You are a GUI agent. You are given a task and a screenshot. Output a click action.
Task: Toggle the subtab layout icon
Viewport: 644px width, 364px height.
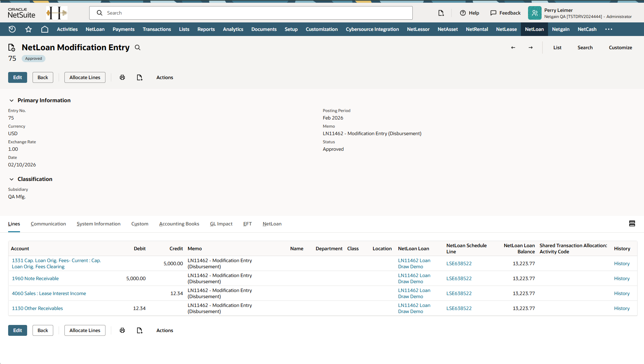click(632, 223)
